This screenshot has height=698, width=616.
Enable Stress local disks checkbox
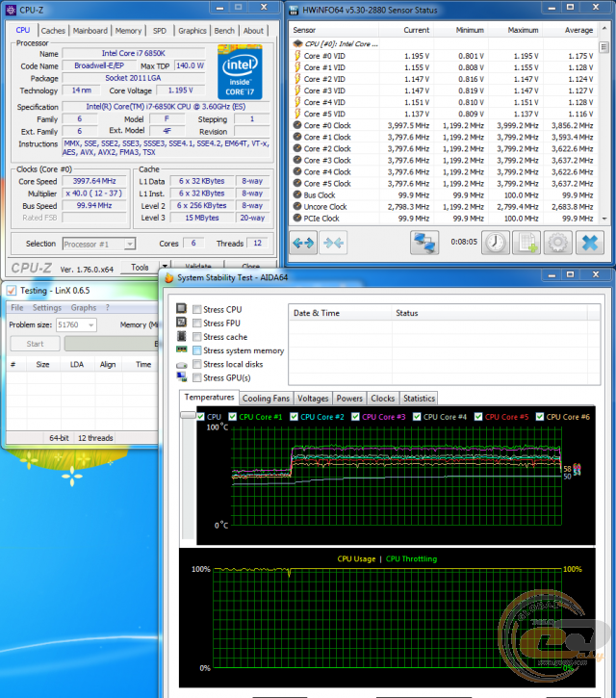(196, 364)
